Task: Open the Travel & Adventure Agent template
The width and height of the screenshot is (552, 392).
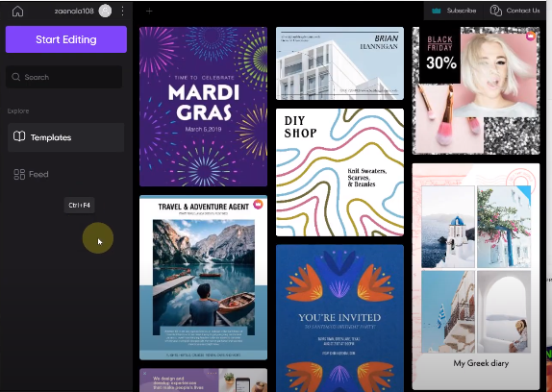Action: point(204,278)
